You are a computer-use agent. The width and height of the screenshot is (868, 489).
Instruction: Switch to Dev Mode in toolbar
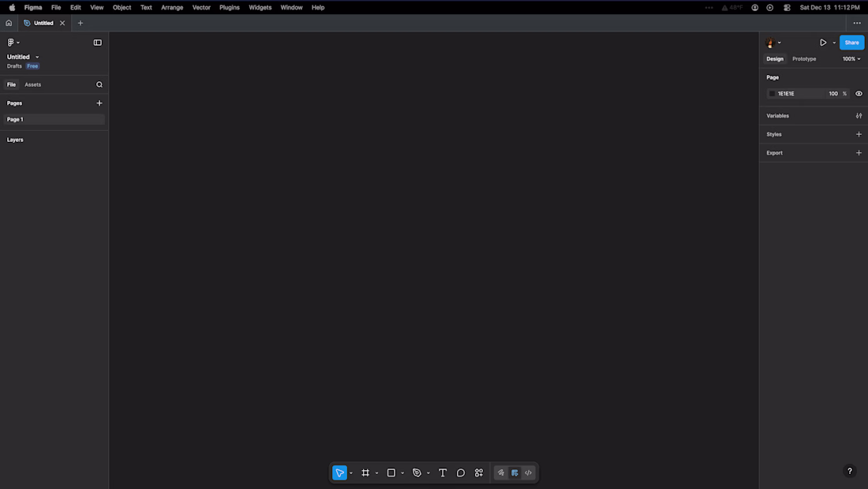pyautogui.click(x=528, y=473)
